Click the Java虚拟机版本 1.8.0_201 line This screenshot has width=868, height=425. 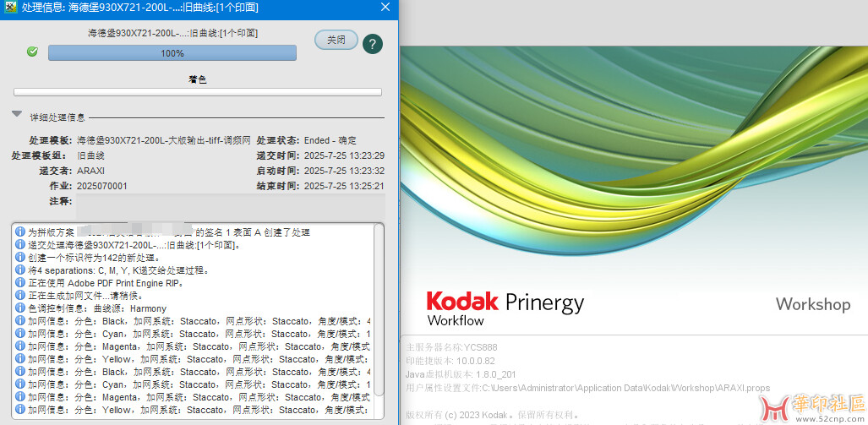[461, 374]
